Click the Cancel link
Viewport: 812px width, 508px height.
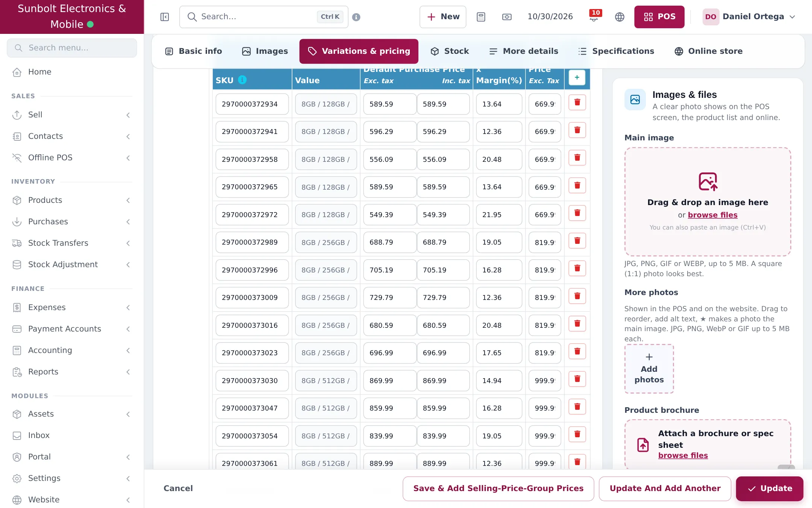[178, 488]
